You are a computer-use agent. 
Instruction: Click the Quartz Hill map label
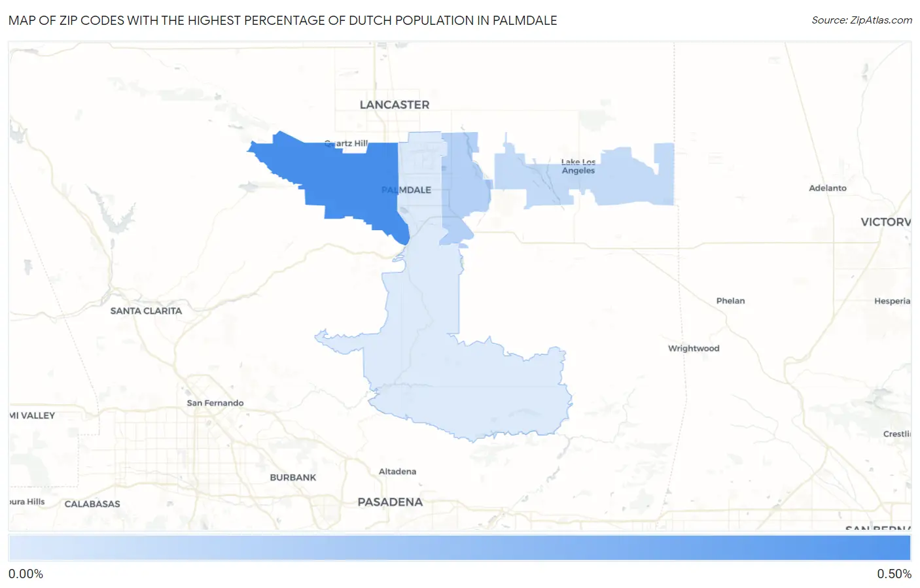tap(347, 143)
